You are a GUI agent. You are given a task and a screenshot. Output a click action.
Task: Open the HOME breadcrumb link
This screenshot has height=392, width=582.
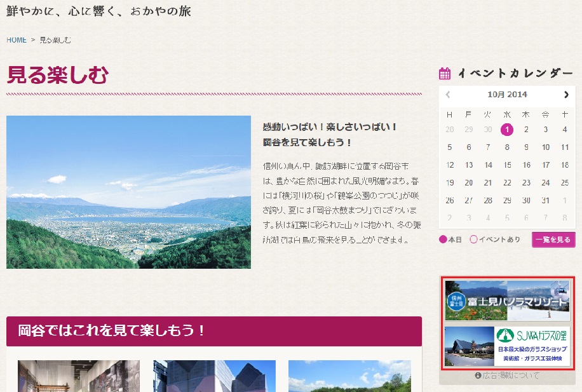pyautogui.click(x=17, y=40)
